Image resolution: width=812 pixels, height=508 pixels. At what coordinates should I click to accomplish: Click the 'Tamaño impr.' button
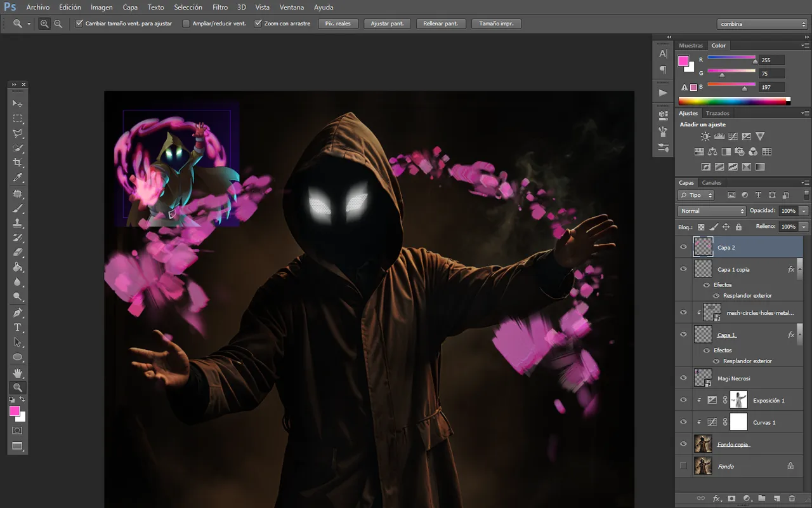click(x=496, y=23)
